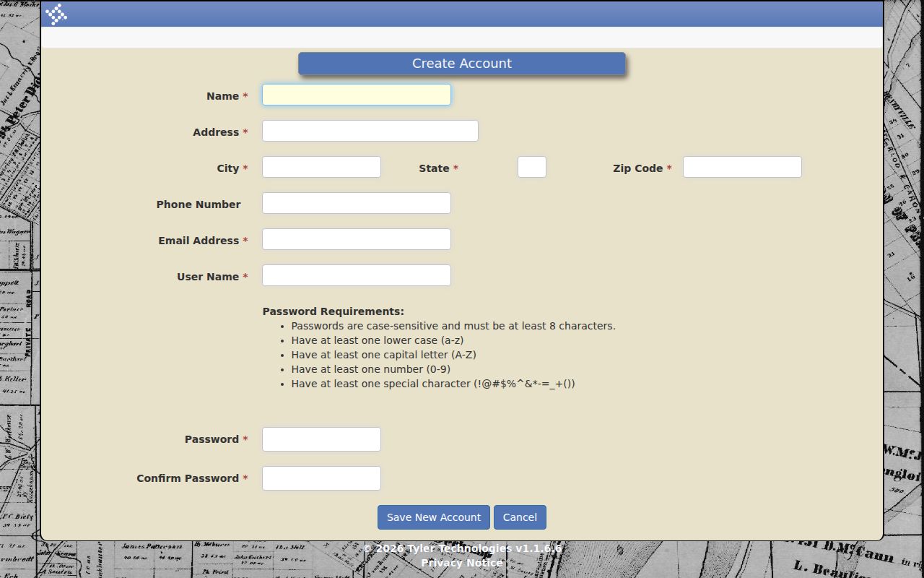Open the Privacy Notice link

(462, 563)
